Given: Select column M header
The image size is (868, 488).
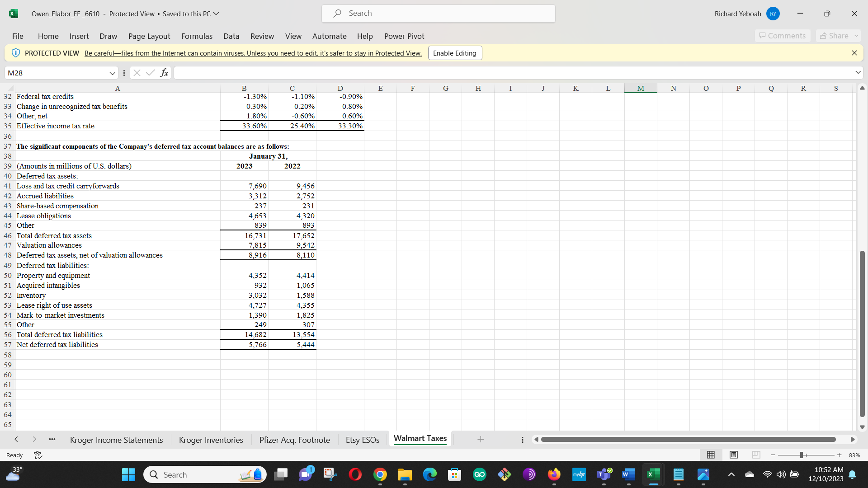Looking at the screenshot, I should [641, 88].
